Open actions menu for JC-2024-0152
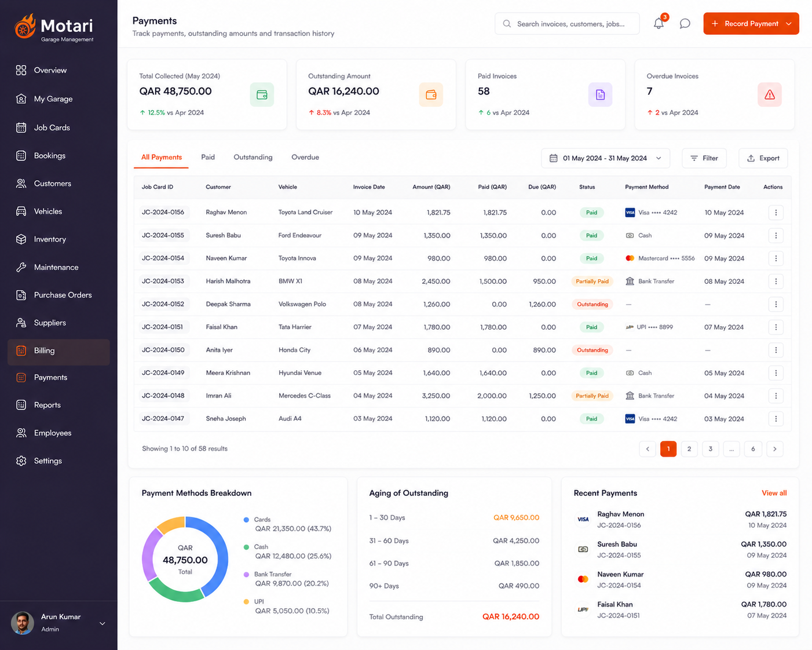Image resolution: width=812 pixels, height=650 pixels. pyautogui.click(x=776, y=304)
